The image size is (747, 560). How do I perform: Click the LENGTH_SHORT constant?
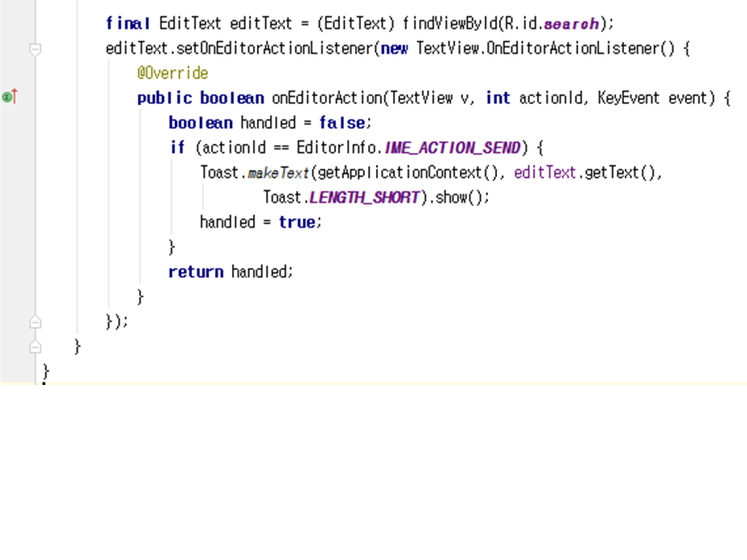coord(365,198)
